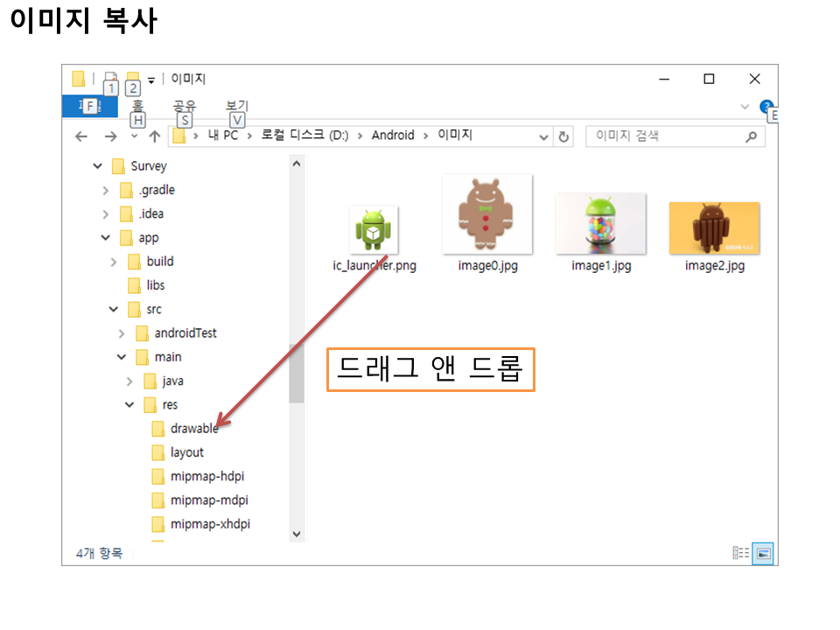This screenshot has height=630, width=840.
Task: Select the image0.jpg gingerbread thumbnail
Action: tap(487, 213)
